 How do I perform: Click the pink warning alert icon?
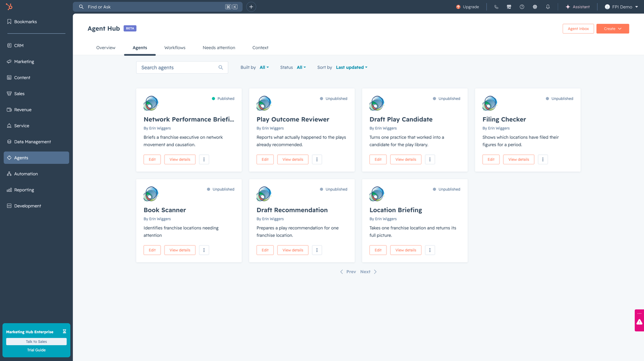coord(640,322)
